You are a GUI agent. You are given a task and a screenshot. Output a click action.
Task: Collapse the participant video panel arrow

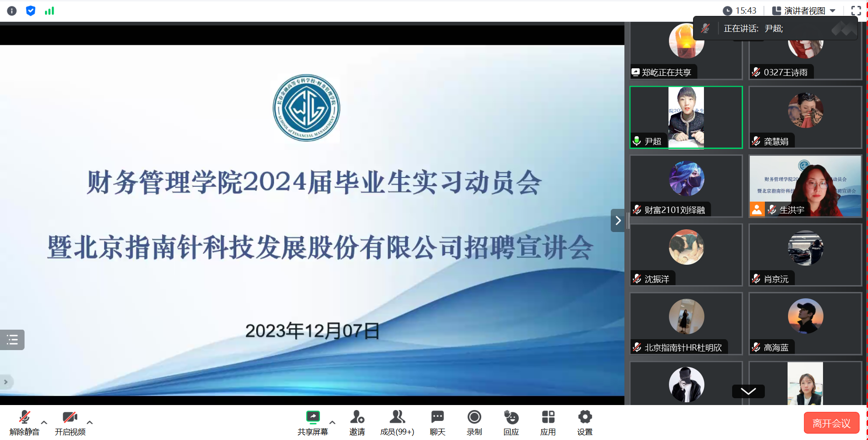(x=618, y=220)
